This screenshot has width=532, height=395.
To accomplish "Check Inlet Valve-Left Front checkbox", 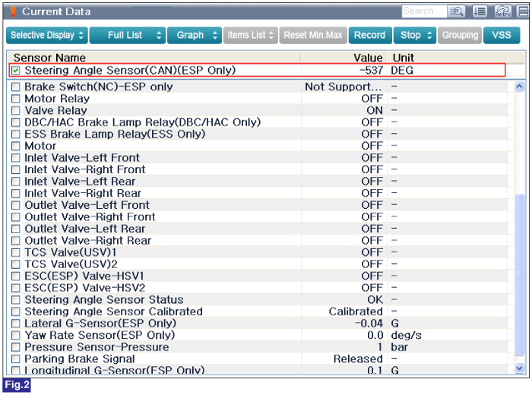I will (16, 158).
